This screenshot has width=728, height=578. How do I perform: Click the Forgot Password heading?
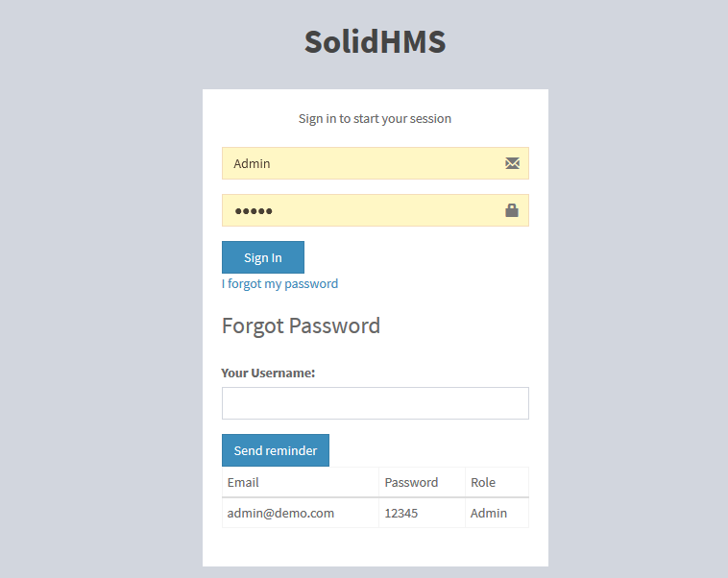tap(301, 325)
